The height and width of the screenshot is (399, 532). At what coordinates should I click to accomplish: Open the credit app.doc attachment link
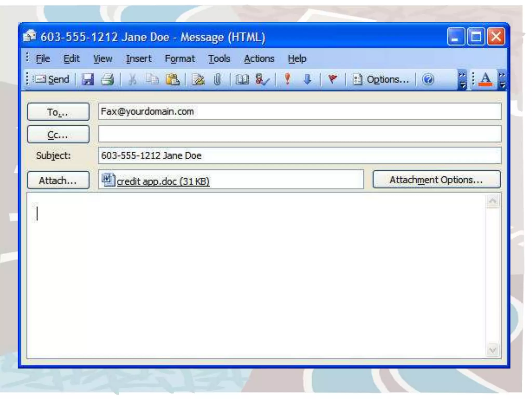[x=163, y=181]
